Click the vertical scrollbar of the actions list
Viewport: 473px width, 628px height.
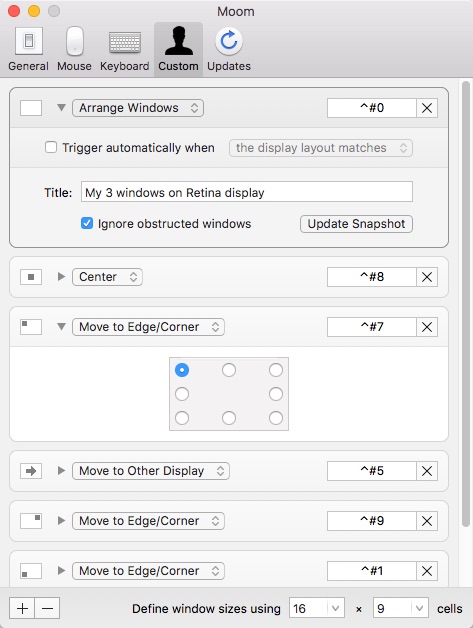pyautogui.click(x=465, y=304)
